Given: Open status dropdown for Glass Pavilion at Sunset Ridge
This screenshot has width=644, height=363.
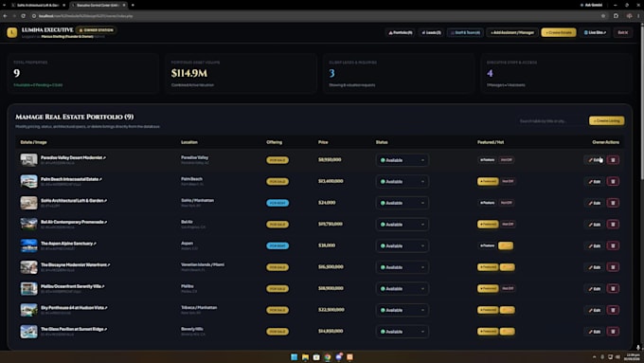Looking at the screenshot, I should [402, 332].
